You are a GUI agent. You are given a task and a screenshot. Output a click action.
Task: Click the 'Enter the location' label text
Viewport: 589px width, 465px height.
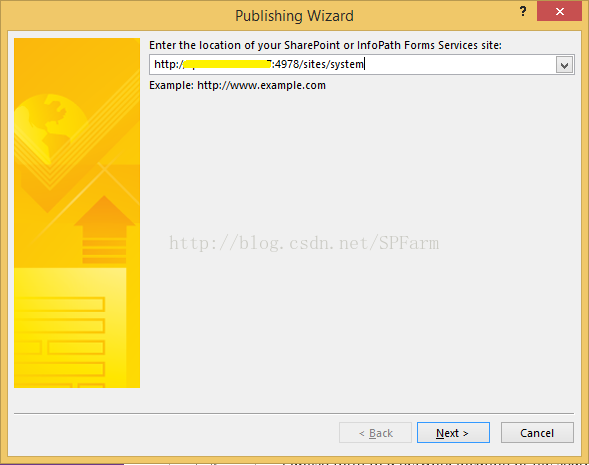tap(325, 45)
